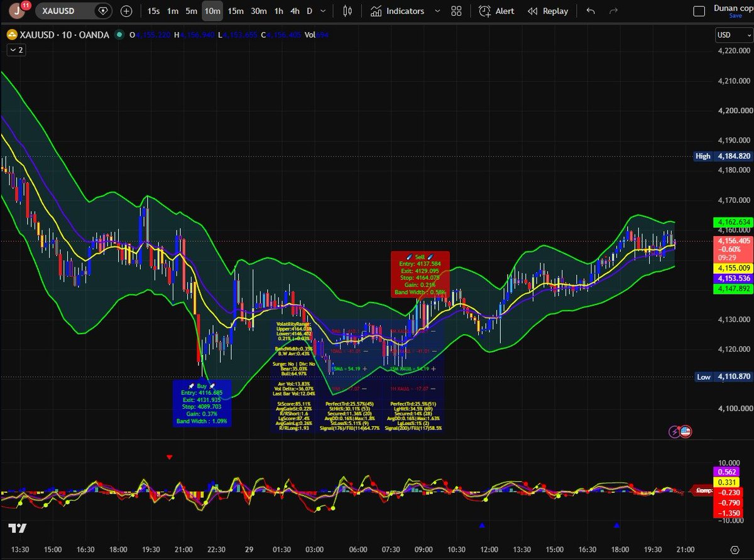The height and width of the screenshot is (560, 754).
Task: Expand the collapsed indicators legend showing 2
Action: (x=16, y=50)
